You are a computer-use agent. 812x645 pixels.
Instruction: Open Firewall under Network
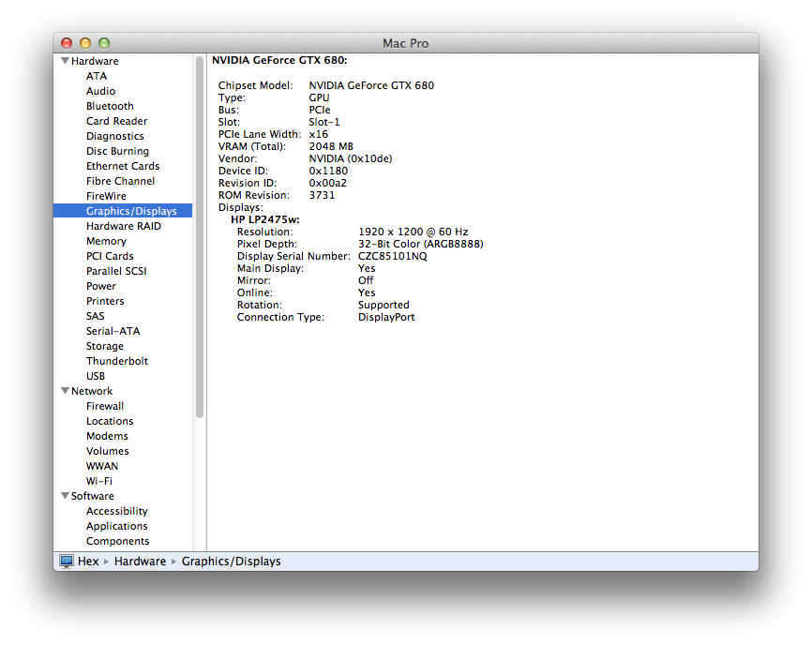(105, 406)
